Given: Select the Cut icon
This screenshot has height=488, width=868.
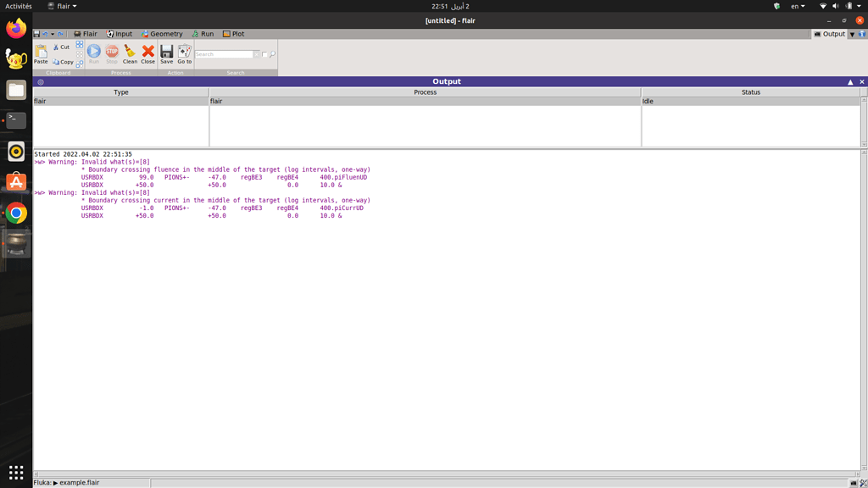Looking at the screenshot, I should pos(56,47).
